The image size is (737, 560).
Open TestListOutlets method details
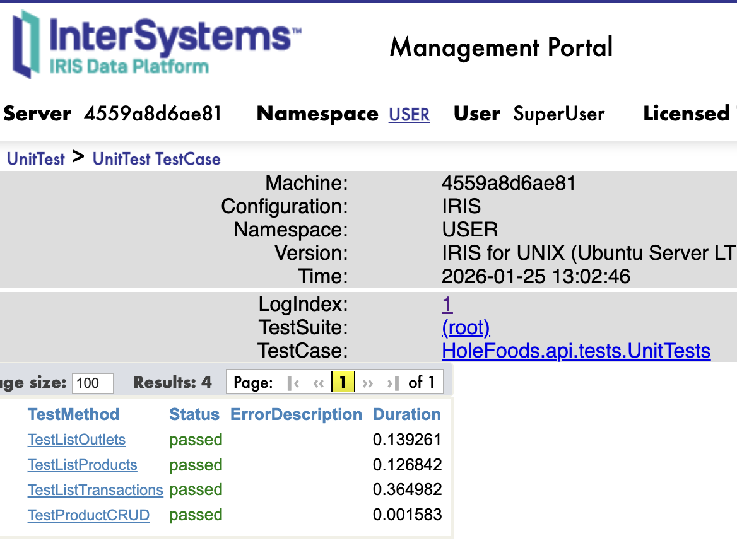[x=76, y=440]
